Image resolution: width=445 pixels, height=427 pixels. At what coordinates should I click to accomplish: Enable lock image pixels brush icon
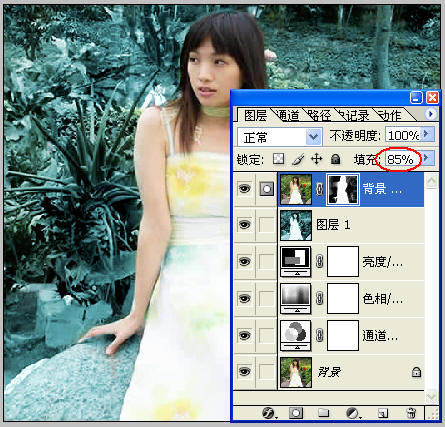[298, 159]
